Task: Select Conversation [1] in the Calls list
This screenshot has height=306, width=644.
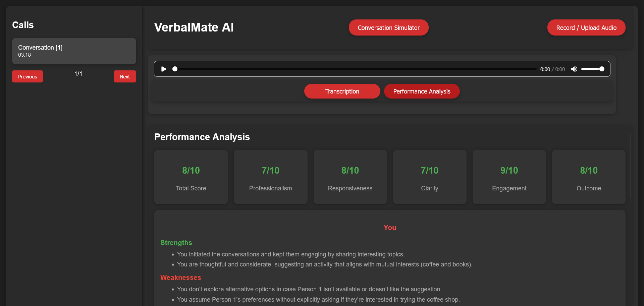Action: (x=74, y=51)
